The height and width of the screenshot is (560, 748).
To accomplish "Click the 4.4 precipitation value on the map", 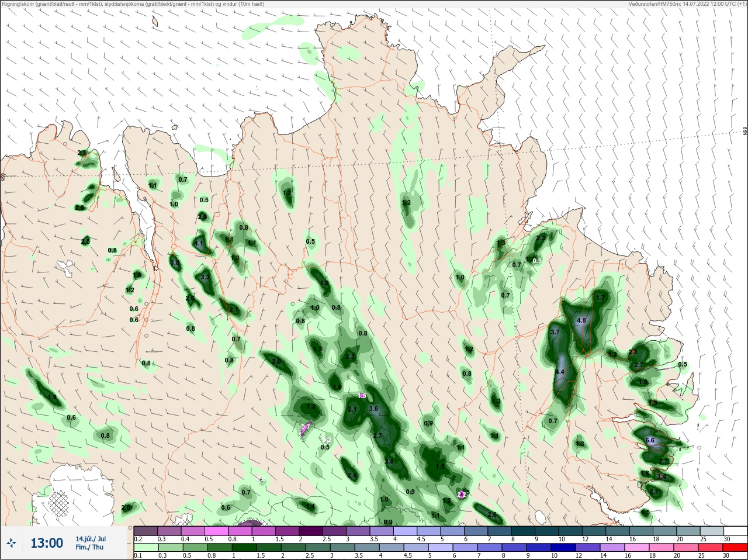I will point(560,372).
